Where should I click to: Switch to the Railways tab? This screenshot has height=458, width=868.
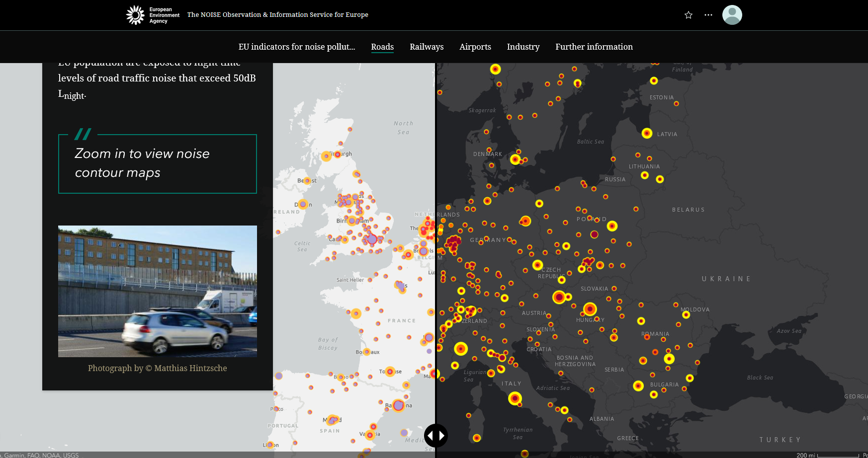[x=427, y=47]
